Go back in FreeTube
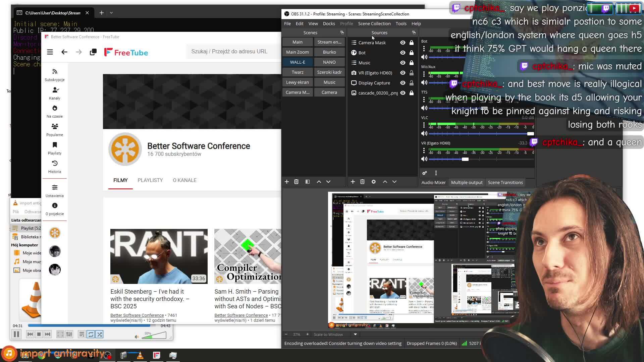This screenshot has width=644, height=362. coord(64,52)
